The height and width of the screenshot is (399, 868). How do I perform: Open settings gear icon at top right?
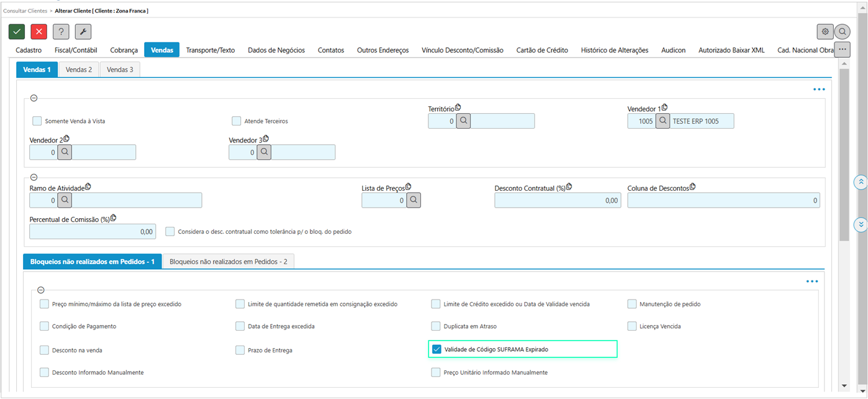point(825,32)
